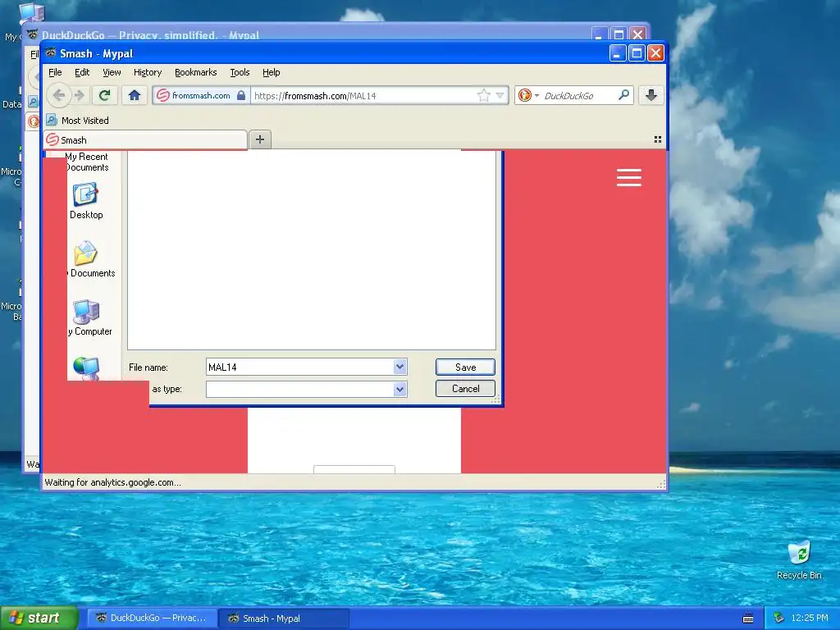Viewport: 840px width, 630px height.
Task: Show all tabs via the grid icon
Action: [657, 139]
